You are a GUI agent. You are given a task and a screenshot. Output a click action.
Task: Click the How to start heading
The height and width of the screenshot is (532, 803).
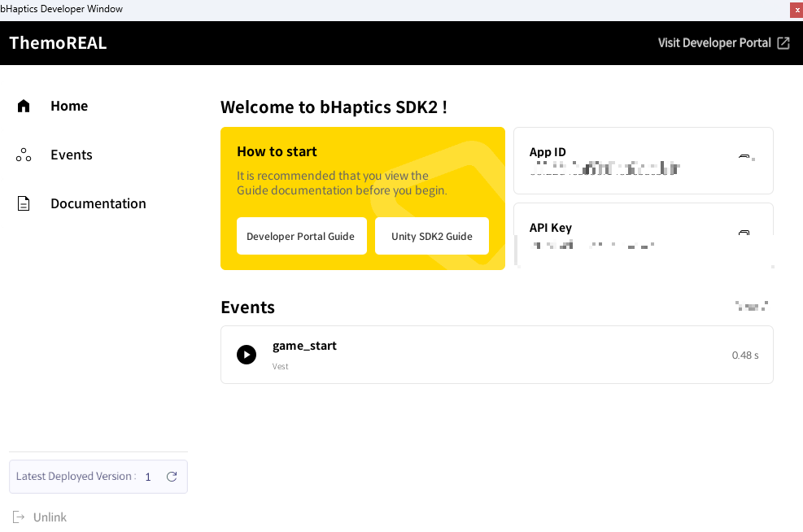tap(277, 151)
